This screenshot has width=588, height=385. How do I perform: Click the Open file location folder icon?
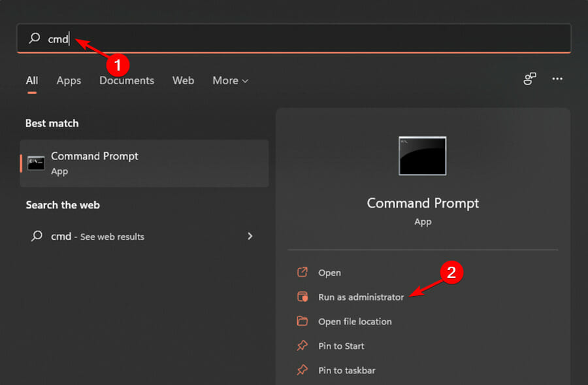click(x=302, y=322)
